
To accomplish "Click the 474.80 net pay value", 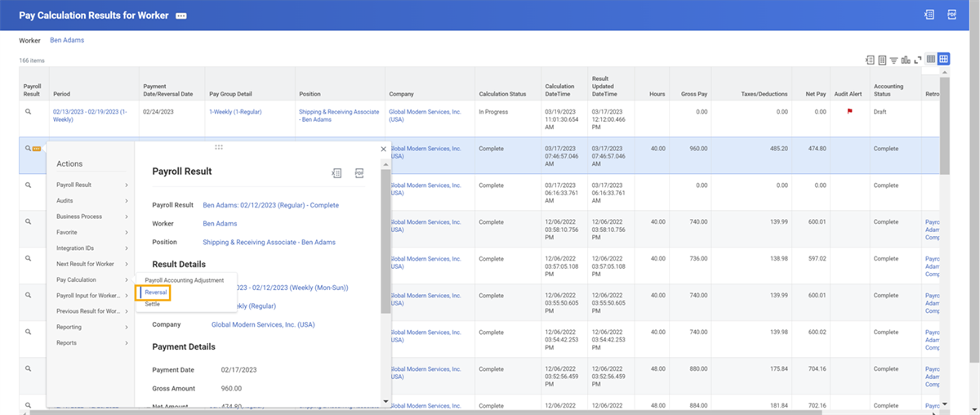I will (817, 149).
